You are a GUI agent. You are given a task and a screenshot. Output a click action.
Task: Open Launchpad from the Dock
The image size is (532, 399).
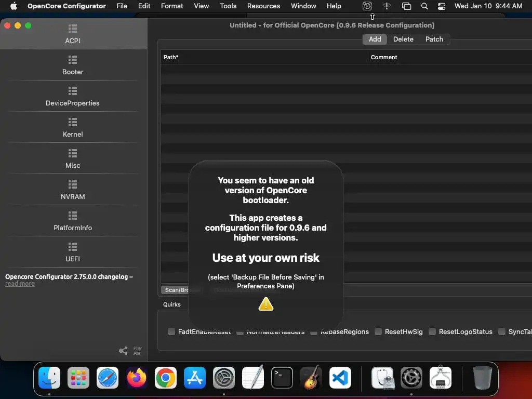tap(78, 378)
